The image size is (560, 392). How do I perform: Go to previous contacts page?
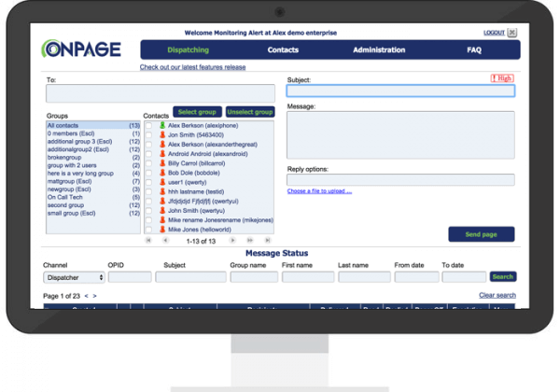pyautogui.click(x=165, y=240)
